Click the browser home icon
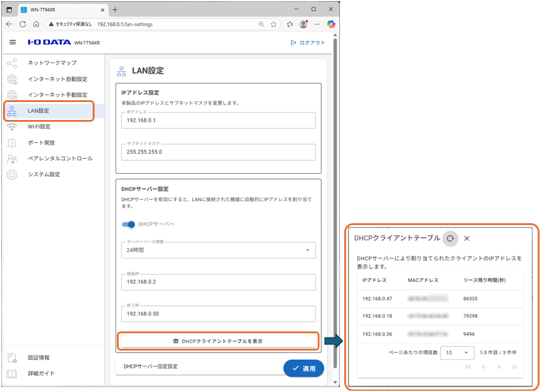This screenshot has width=542, height=392. (x=36, y=24)
